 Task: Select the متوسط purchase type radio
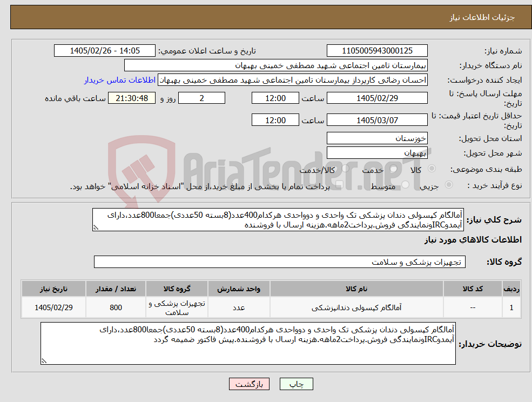tap(405, 184)
